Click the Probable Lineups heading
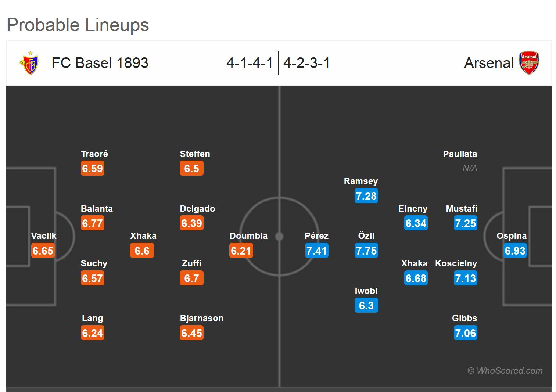Viewport: 556px width, 392px height. (78, 25)
